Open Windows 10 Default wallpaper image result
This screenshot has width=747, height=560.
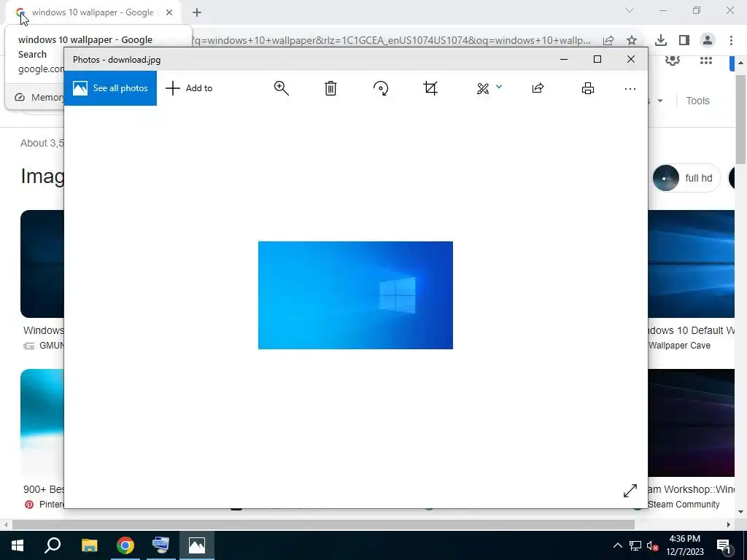pos(692,264)
